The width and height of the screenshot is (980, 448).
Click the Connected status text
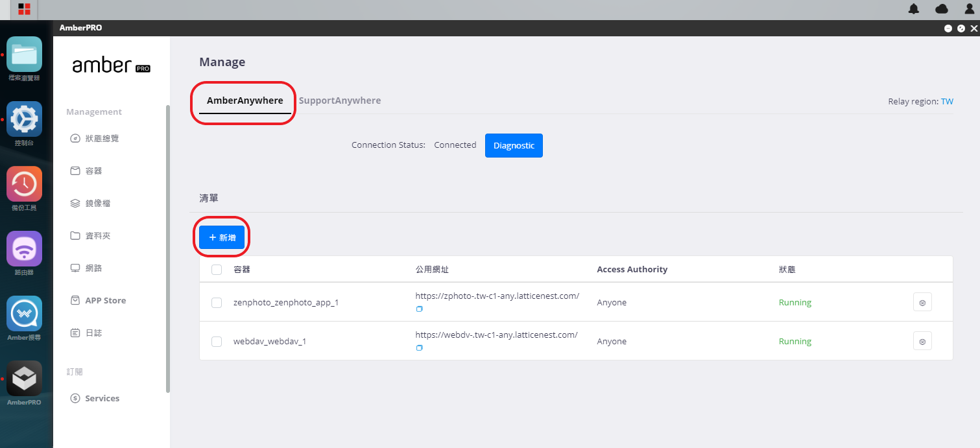455,145
